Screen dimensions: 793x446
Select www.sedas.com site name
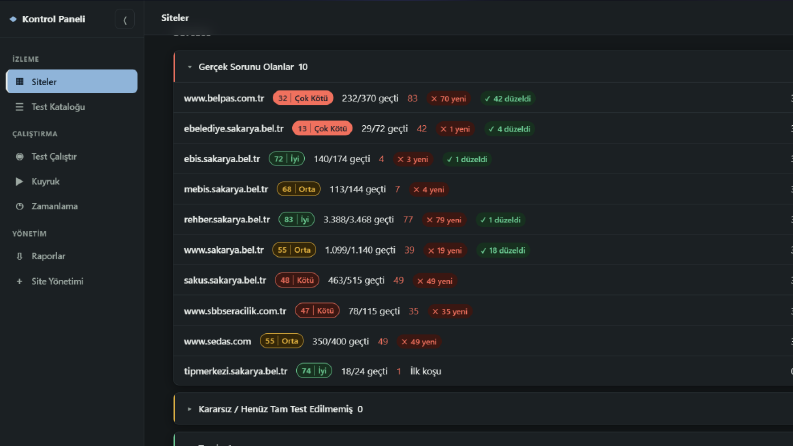217,341
